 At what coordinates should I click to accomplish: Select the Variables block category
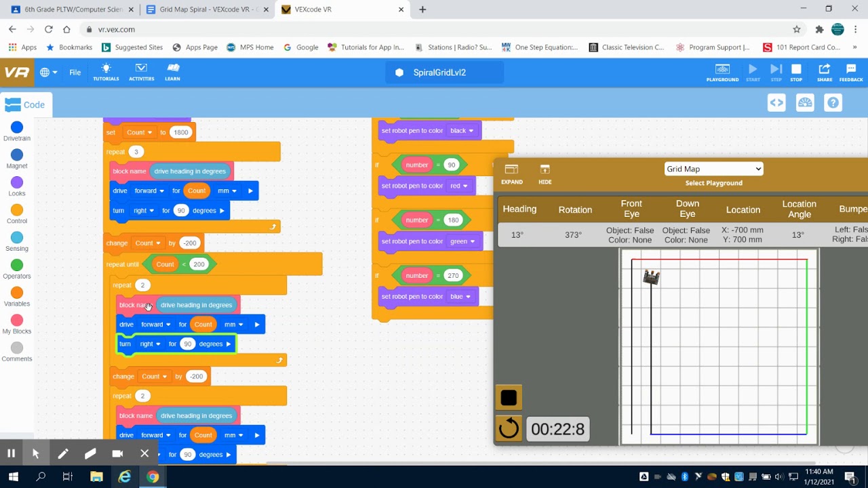pyautogui.click(x=17, y=298)
